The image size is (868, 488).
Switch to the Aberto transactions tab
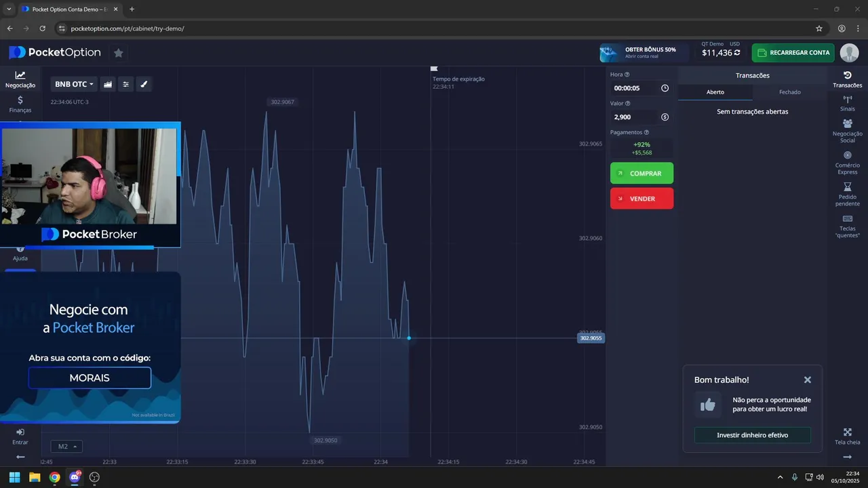tap(715, 92)
